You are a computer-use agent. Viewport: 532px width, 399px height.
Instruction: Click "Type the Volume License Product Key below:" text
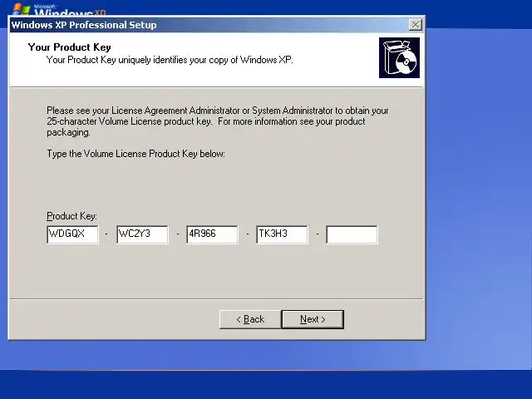pyautogui.click(x=135, y=154)
